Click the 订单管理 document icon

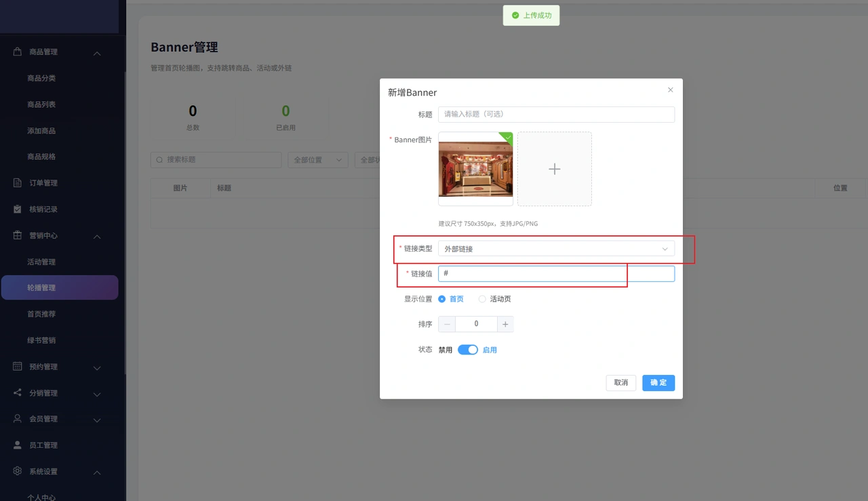18,183
